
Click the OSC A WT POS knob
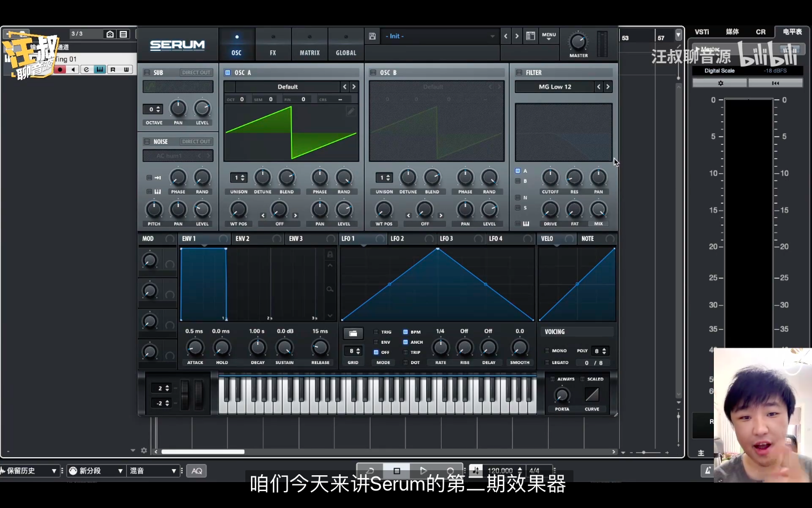(239, 209)
